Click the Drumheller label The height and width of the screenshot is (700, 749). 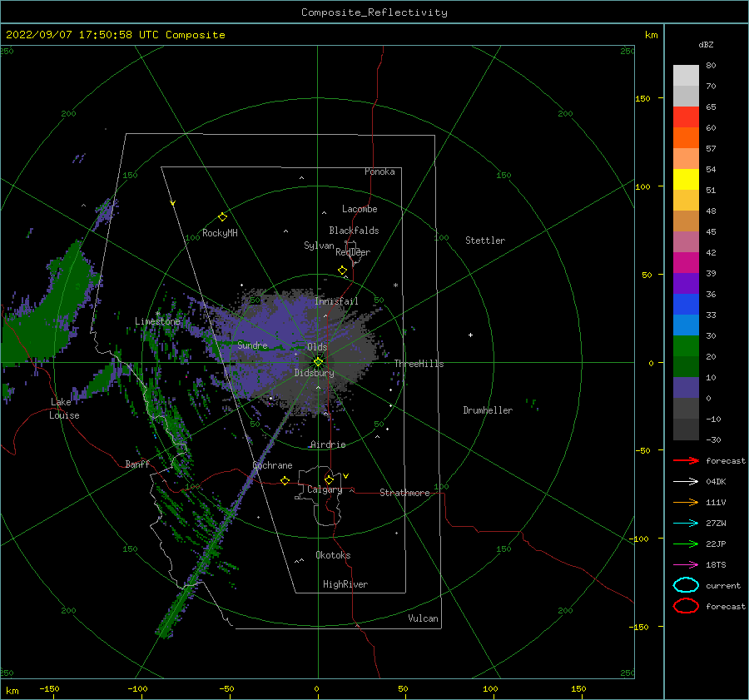click(488, 410)
